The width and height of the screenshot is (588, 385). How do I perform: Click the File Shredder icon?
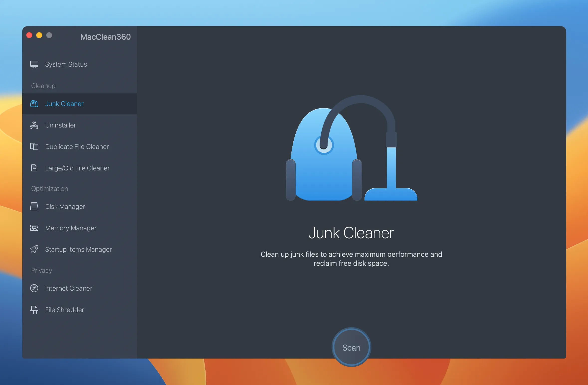tap(34, 310)
